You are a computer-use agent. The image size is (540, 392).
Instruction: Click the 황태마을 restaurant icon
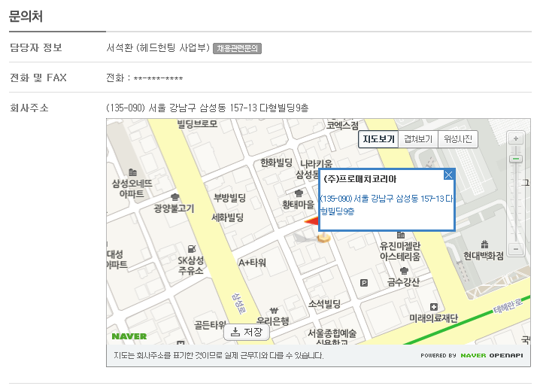pyautogui.click(x=299, y=193)
